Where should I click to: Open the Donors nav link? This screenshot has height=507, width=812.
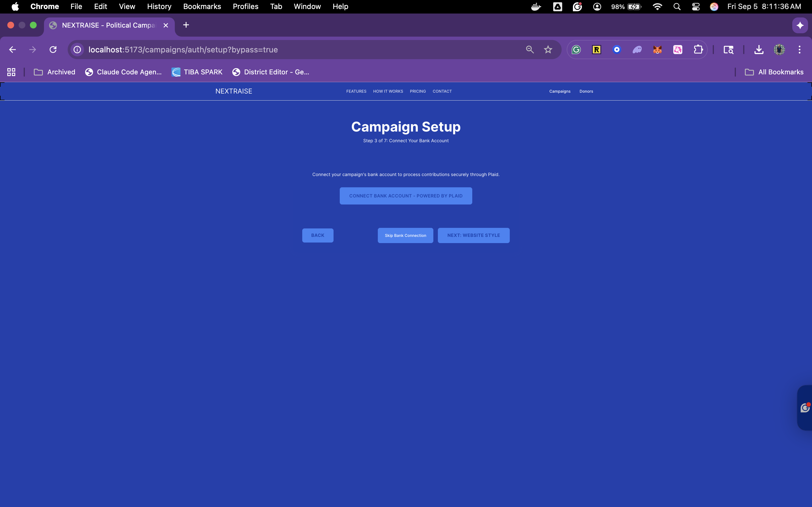pos(586,91)
